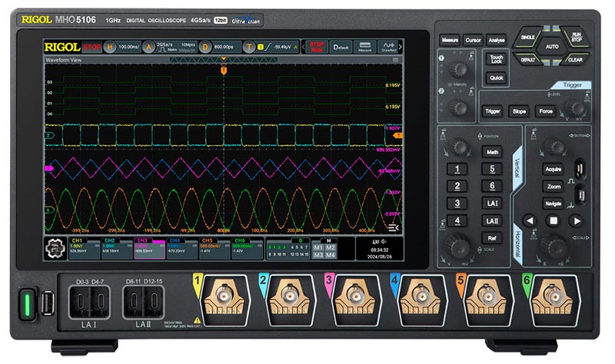The height and width of the screenshot is (364, 615).
Task: Click the horizontal SCALE knob
Action: click(x=553, y=247)
